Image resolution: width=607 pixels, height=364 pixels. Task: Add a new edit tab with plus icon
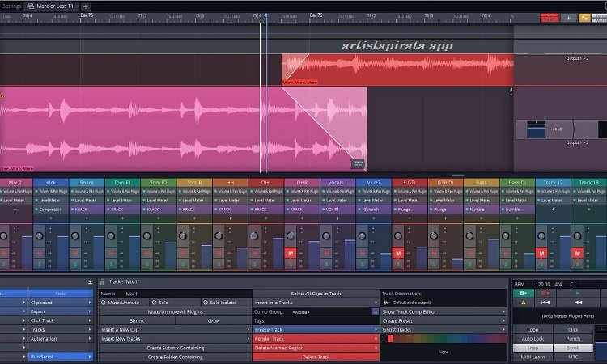pos(86,6)
